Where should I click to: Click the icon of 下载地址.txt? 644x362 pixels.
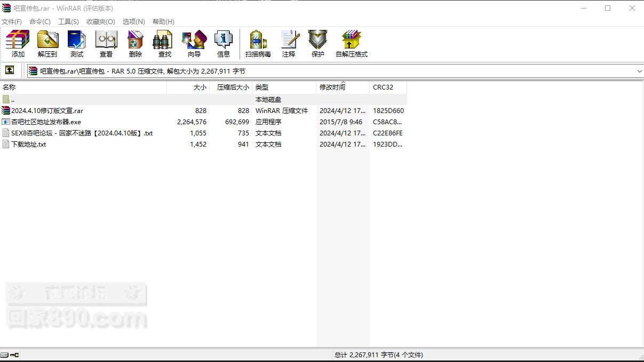tap(6, 144)
